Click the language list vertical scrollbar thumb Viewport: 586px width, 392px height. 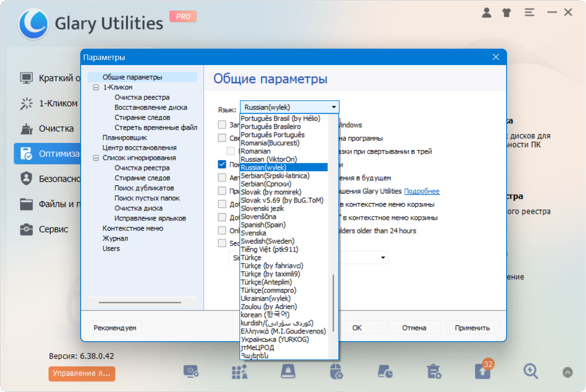click(x=333, y=303)
